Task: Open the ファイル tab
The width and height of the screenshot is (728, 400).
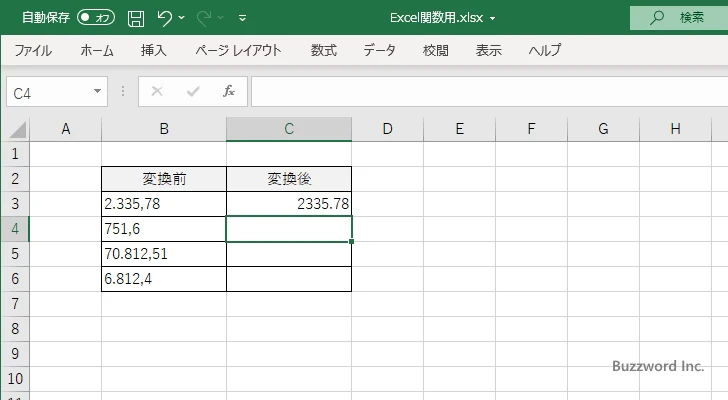Action: point(33,50)
